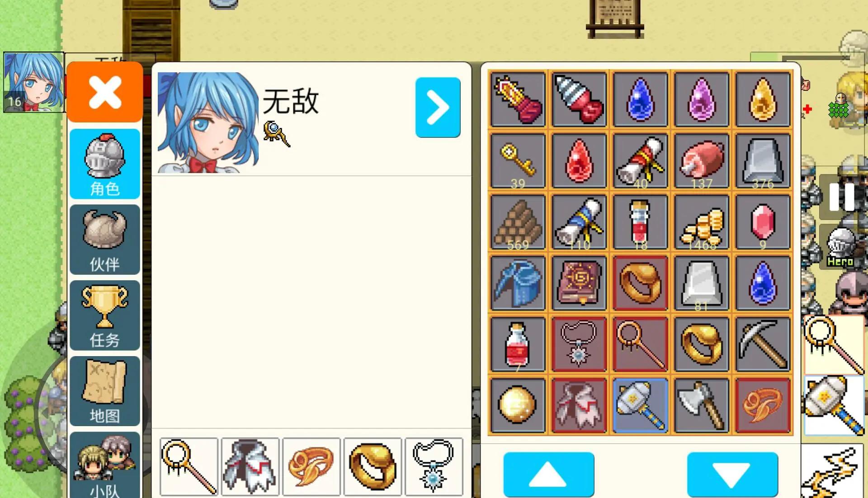
Task: Select the golden key item with 39
Action: (518, 160)
